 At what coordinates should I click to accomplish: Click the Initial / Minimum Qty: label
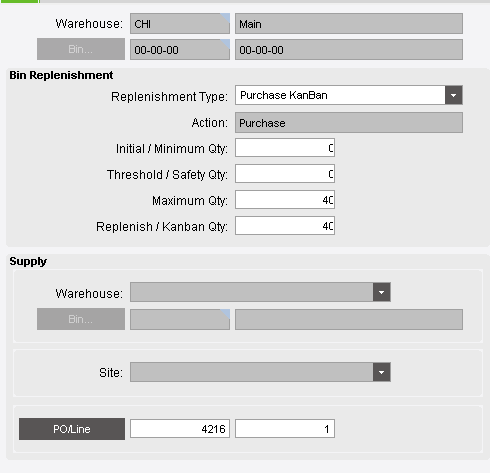[x=172, y=149]
